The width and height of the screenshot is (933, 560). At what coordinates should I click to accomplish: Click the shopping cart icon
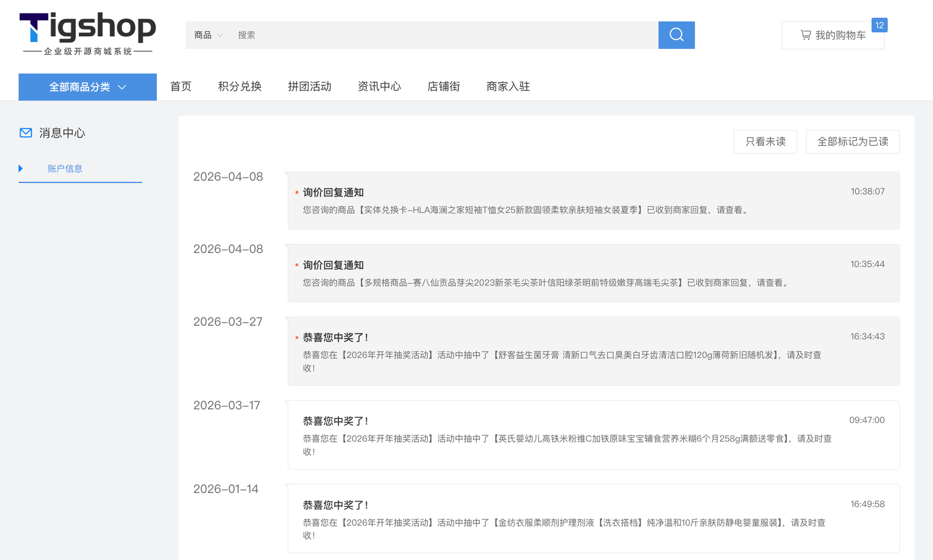point(805,35)
